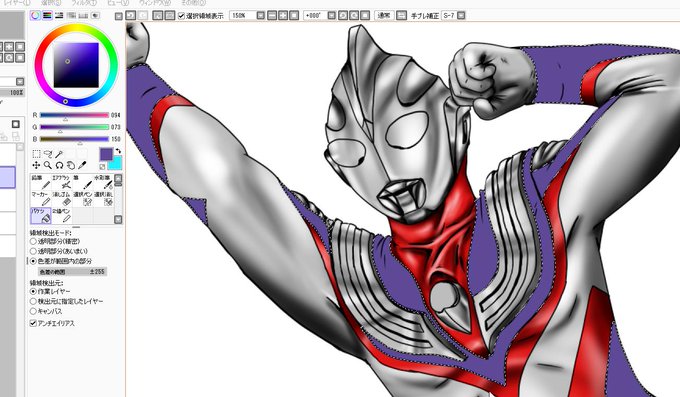Click the zoom out minus button
The height and width of the screenshot is (397, 680).
tap(272, 16)
